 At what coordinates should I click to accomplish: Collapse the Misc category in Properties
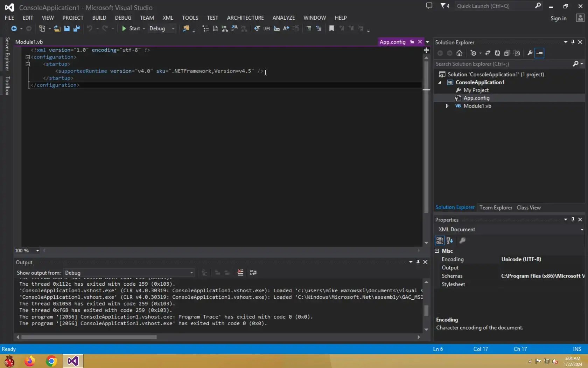(x=437, y=251)
